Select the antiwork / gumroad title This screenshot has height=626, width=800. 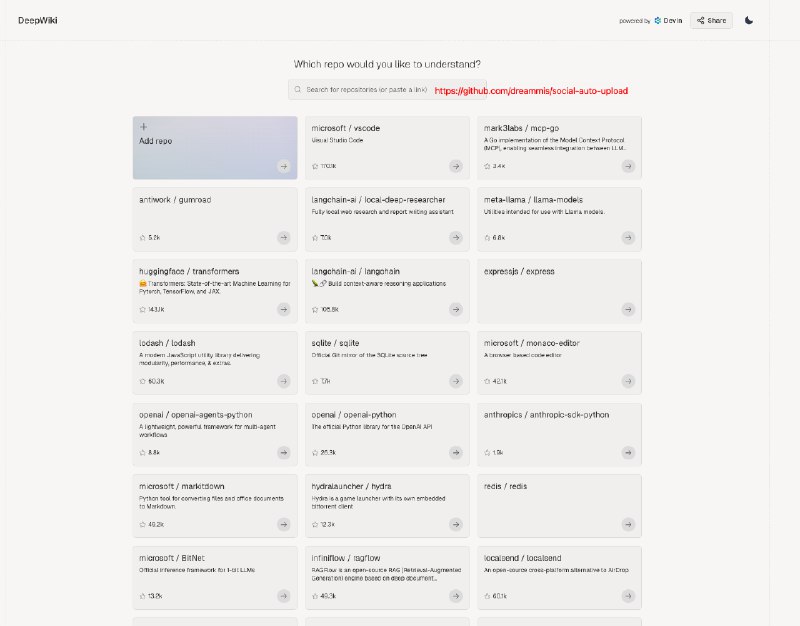[175, 199]
